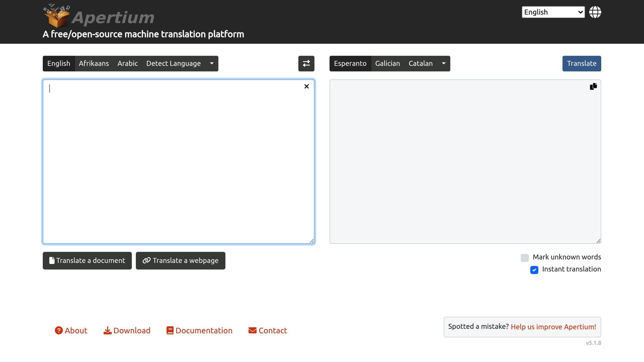Click the globe icon beside the language selector
This screenshot has width=644, height=362.
coord(595,12)
